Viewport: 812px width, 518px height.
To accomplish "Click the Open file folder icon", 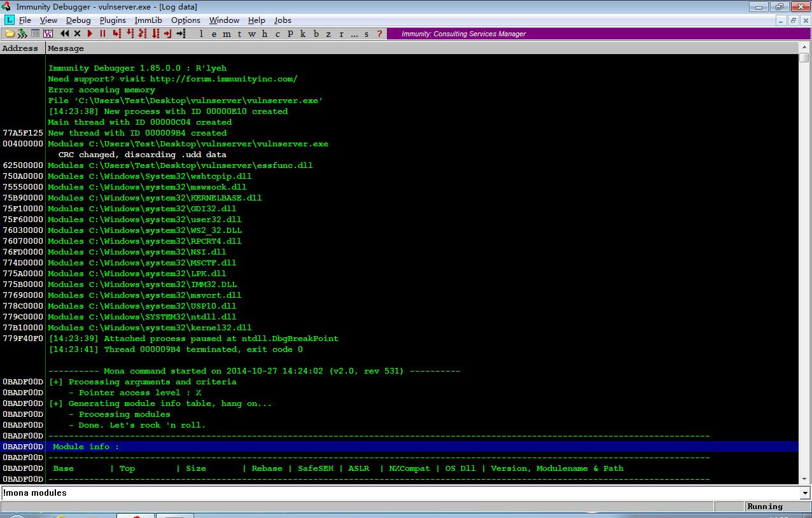I will [10, 34].
